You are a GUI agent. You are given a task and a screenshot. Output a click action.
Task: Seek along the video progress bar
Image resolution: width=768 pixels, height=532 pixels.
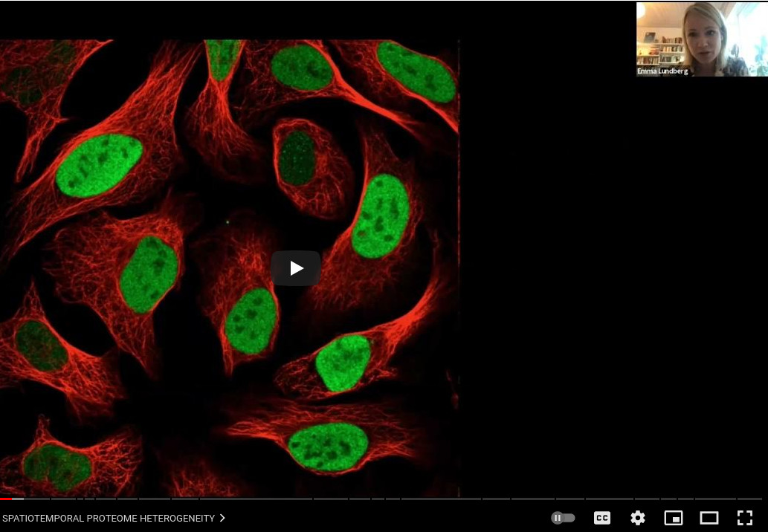[x=381, y=499]
